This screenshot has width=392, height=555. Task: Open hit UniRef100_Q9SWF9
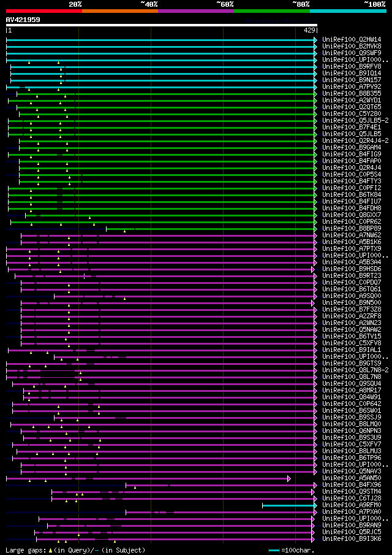pos(352,53)
